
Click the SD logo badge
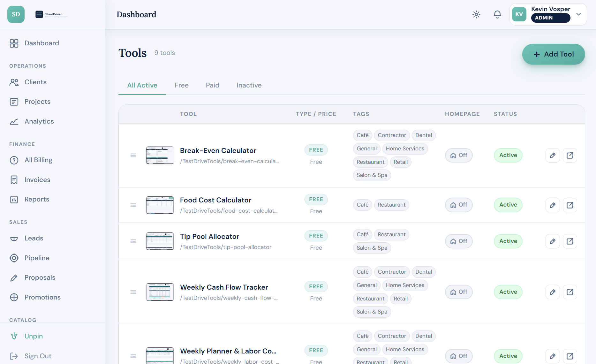tap(16, 14)
